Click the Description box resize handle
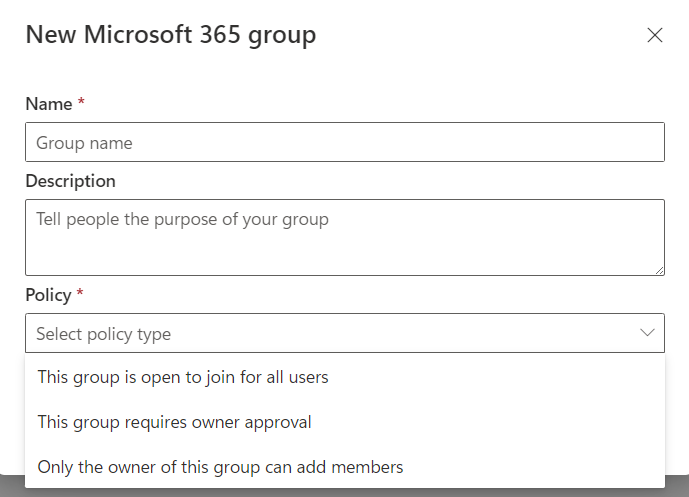 click(x=660, y=271)
